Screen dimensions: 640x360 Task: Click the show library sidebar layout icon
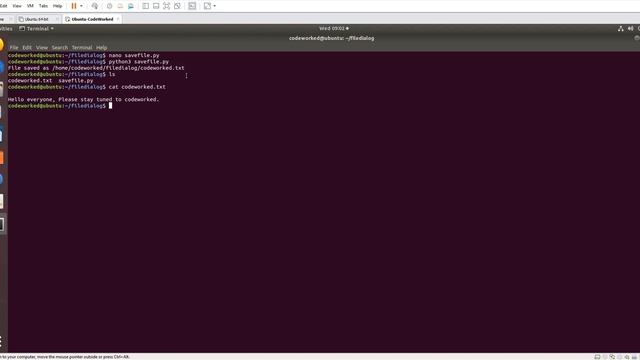click(x=145, y=6)
